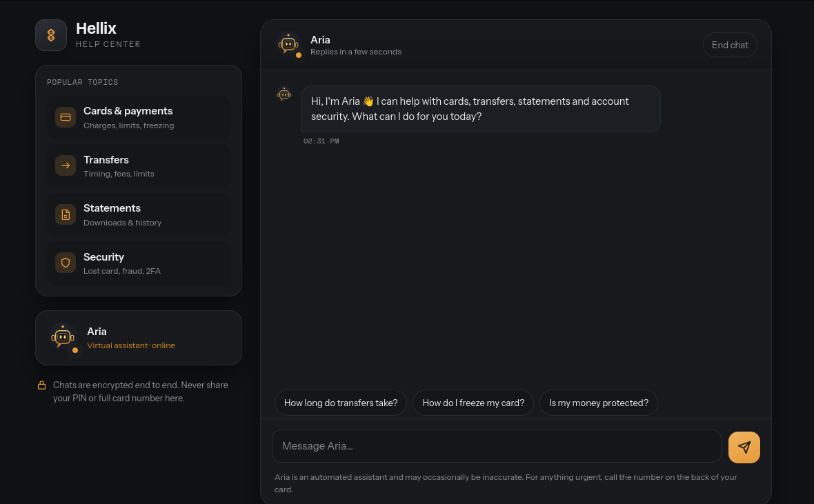The width and height of the screenshot is (814, 504).
Task: Click the Aria greeting message bubble
Action: [480, 109]
